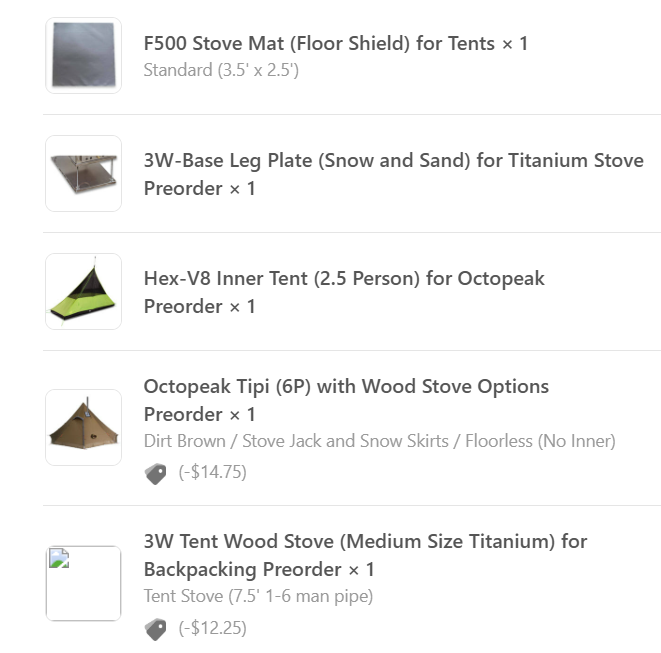Click the Dirt Brown / Stove Jack variant text

[x=379, y=441]
